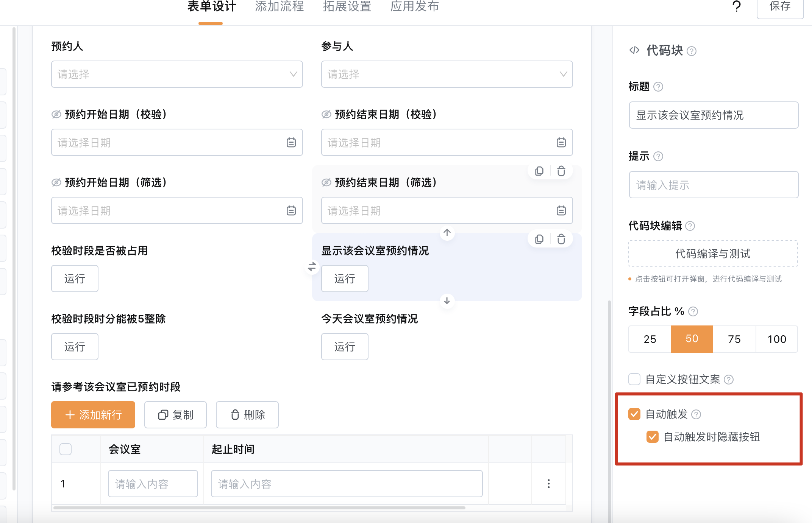Image resolution: width=812 pixels, height=523 pixels.
Task: Toggle hidden eye icon for 预约开始日期（筛选）
Action: 56,182
